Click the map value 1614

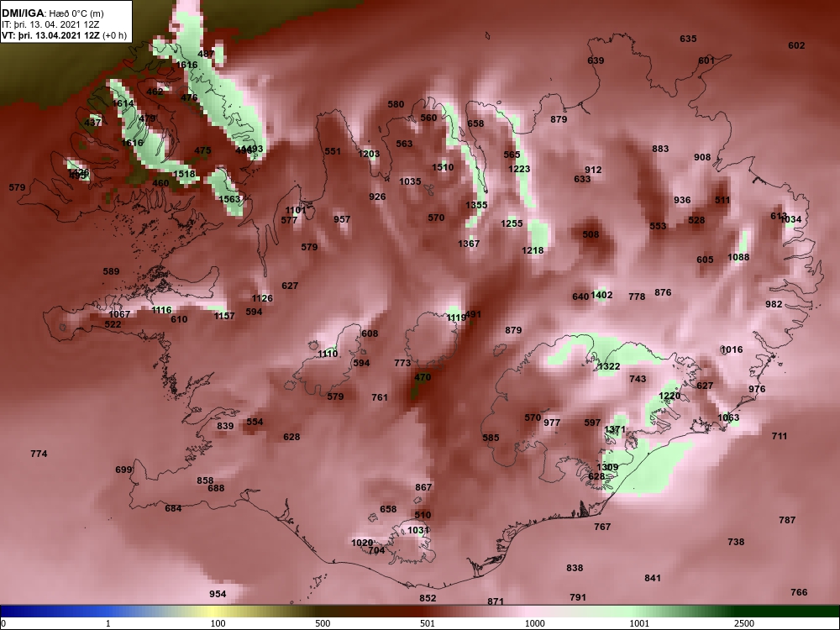tap(123, 103)
